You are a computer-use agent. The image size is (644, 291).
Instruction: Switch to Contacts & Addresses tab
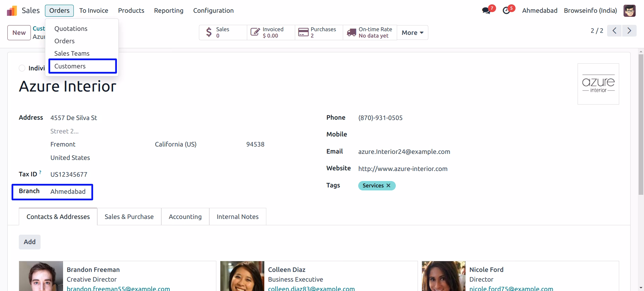[x=58, y=217]
